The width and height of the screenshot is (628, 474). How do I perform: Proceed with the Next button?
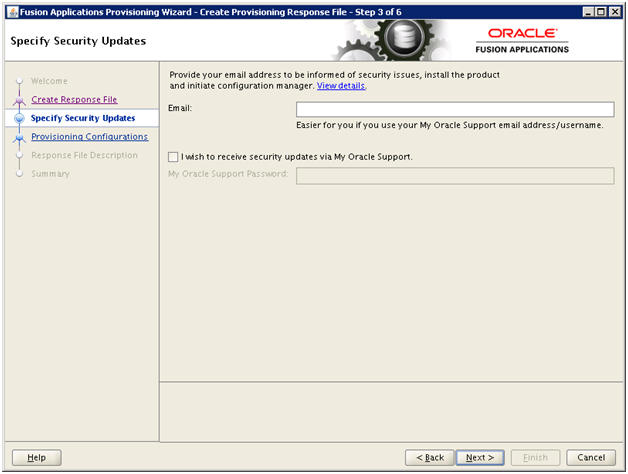point(480,457)
